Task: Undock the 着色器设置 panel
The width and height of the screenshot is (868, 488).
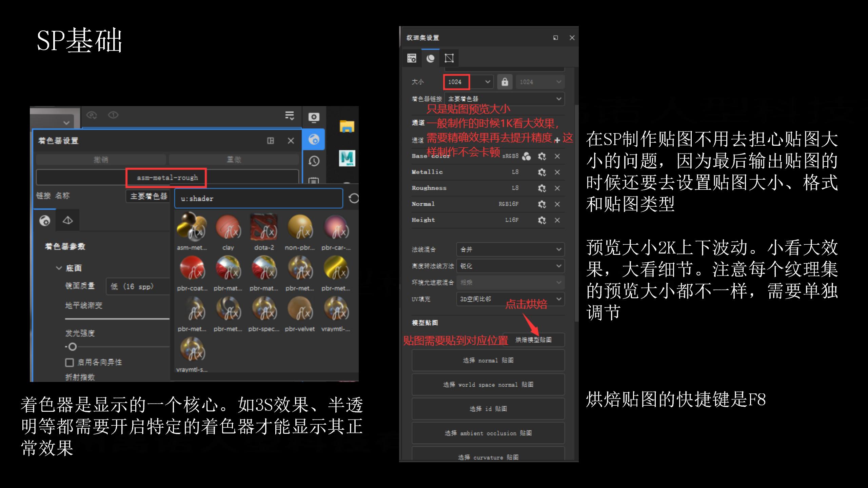Action: pyautogui.click(x=271, y=141)
